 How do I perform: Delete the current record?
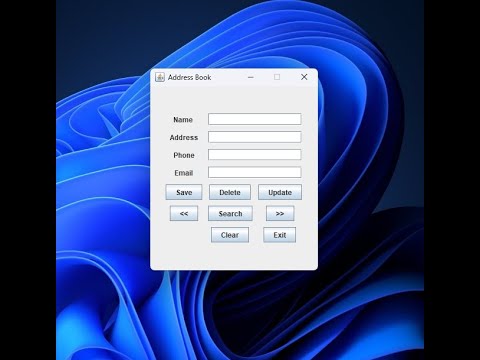(x=230, y=192)
